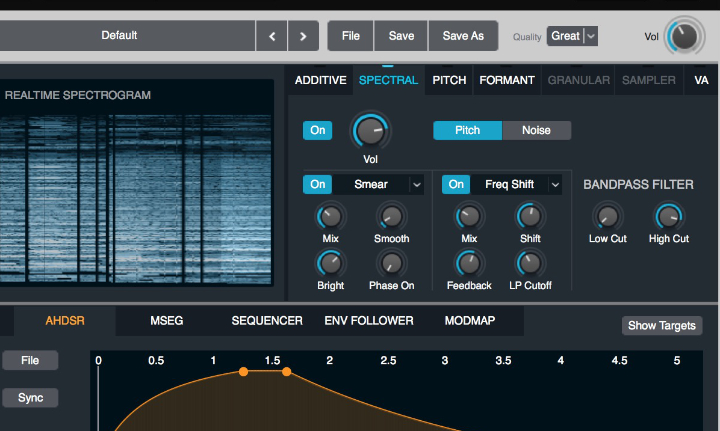Open the envelope File button
720x431 pixels.
pos(30,360)
